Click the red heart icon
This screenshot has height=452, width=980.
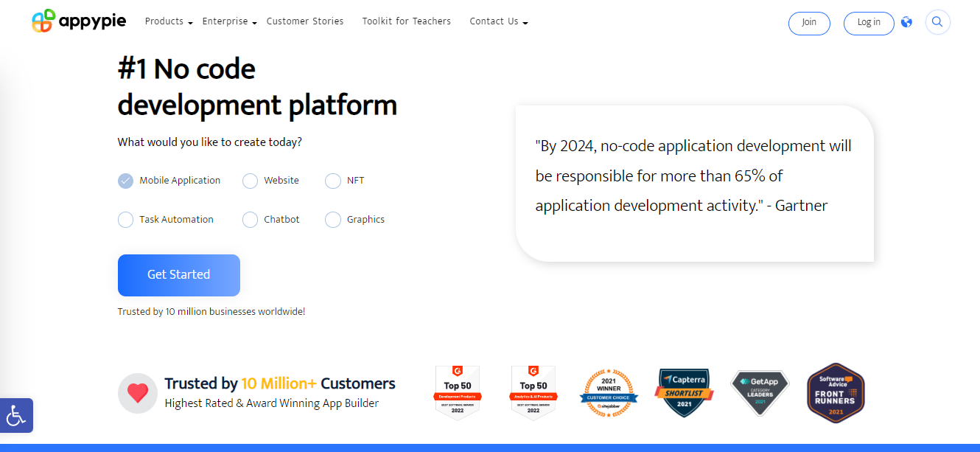pyautogui.click(x=138, y=393)
